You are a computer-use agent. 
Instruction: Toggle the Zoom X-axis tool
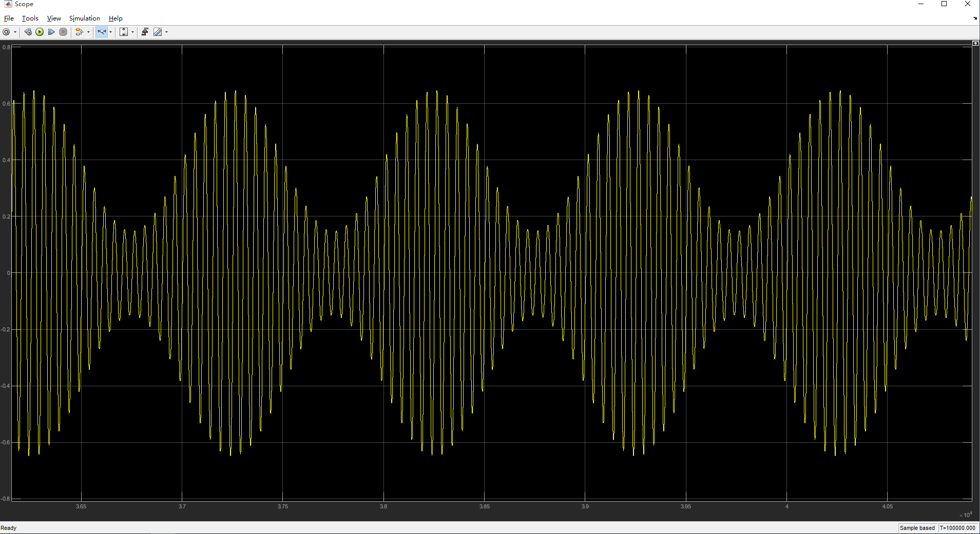[102, 32]
